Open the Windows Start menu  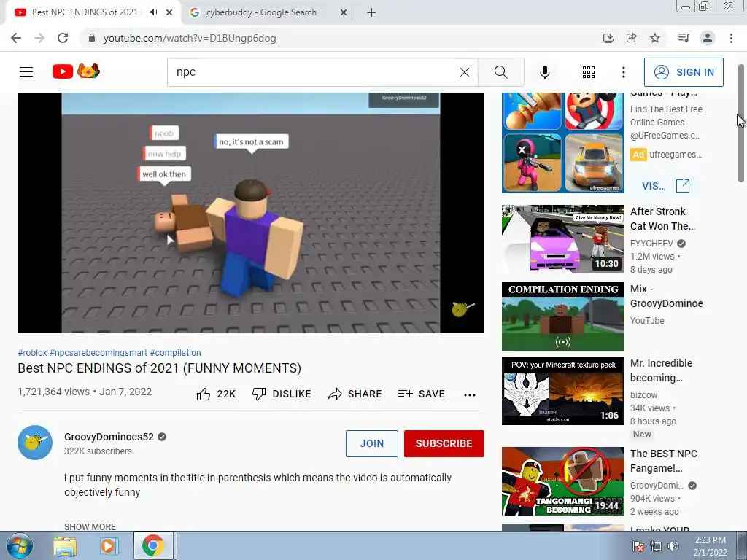20,545
